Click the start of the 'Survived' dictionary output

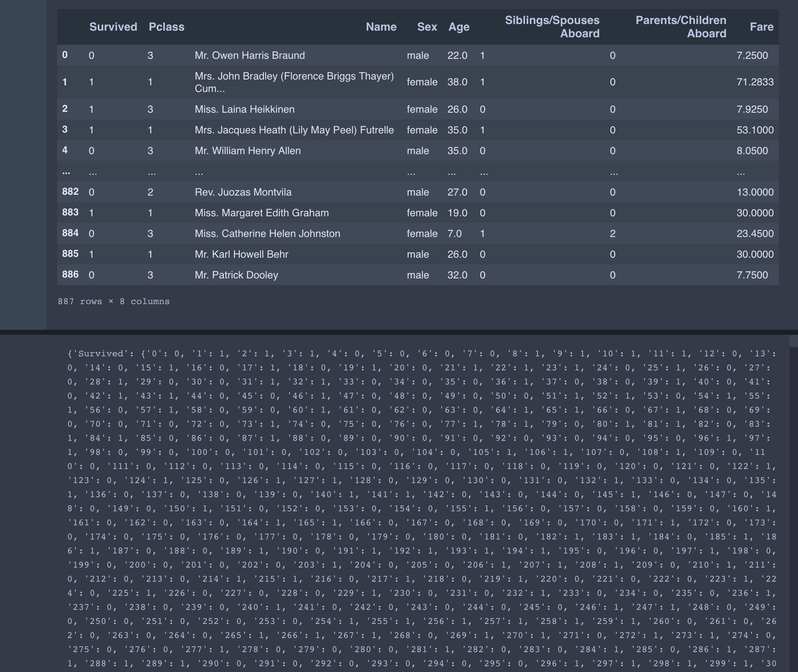[102, 354]
